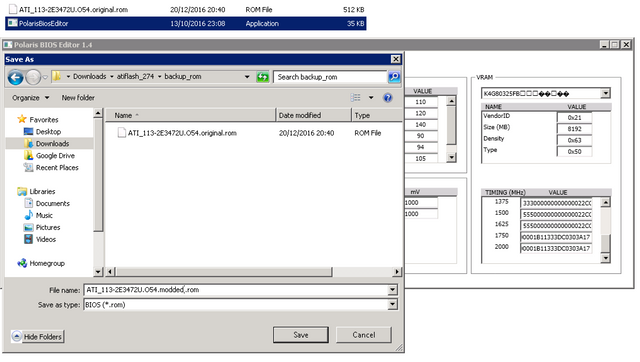Expand the view options dropdown arrow
The width and height of the screenshot is (640, 362).
point(371,98)
